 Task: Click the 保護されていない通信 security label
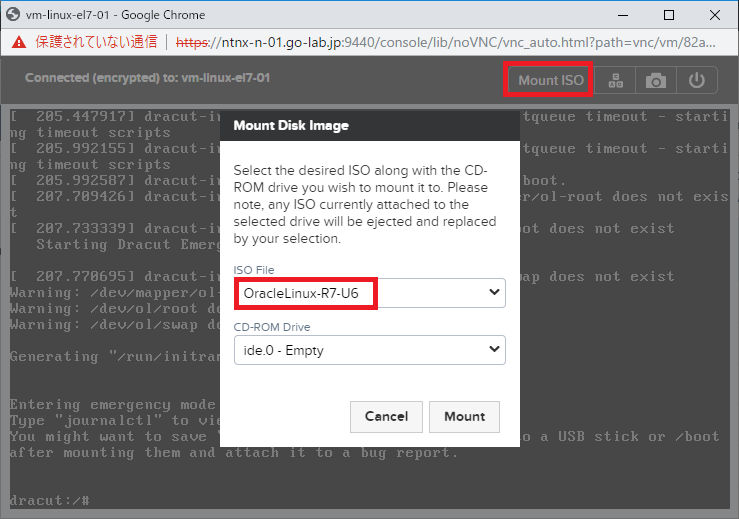[x=96, y=42]
